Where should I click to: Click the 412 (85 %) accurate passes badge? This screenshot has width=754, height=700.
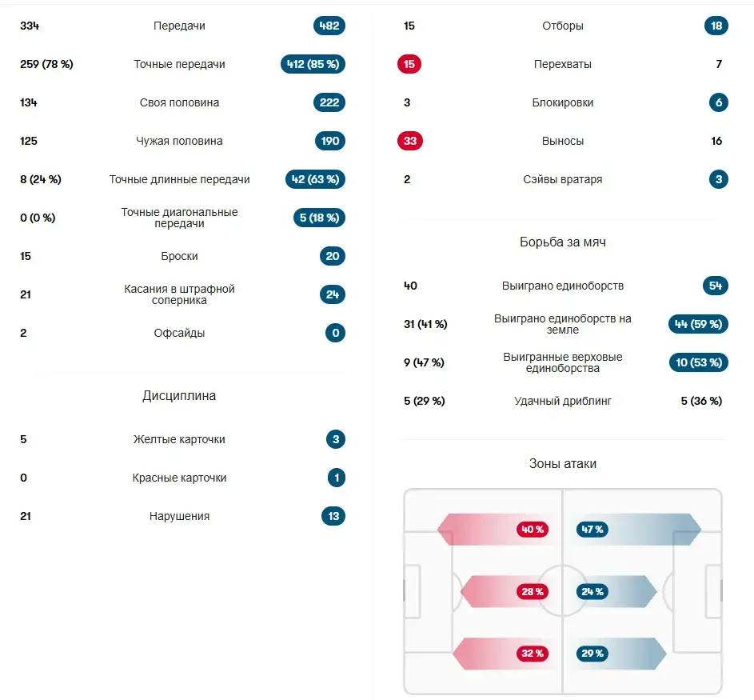click(x=313, y=64)
